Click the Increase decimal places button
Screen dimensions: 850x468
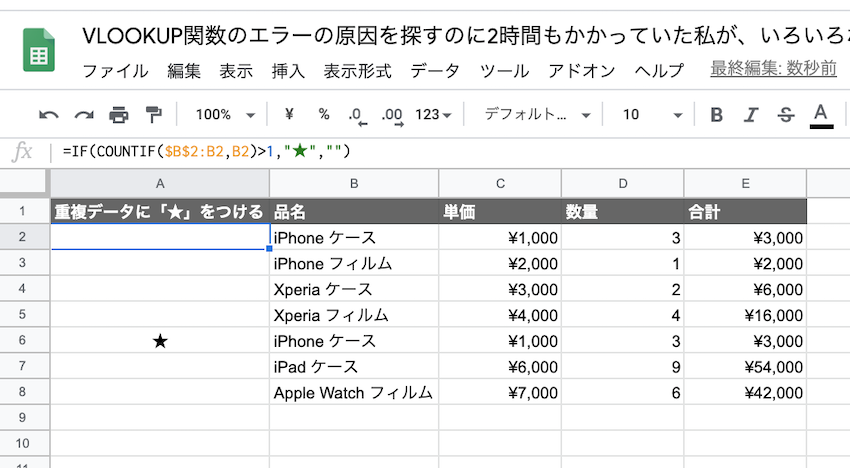[392, 114]
